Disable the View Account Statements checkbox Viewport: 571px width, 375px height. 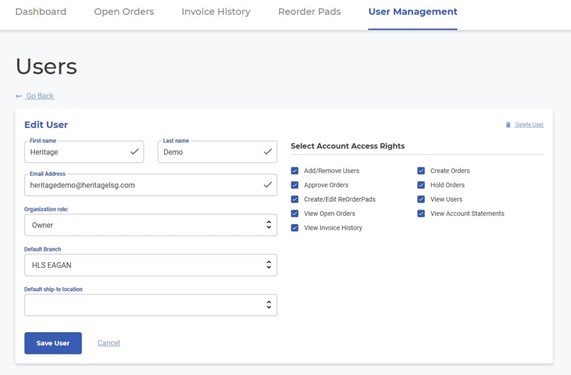(x=421, y=213)
